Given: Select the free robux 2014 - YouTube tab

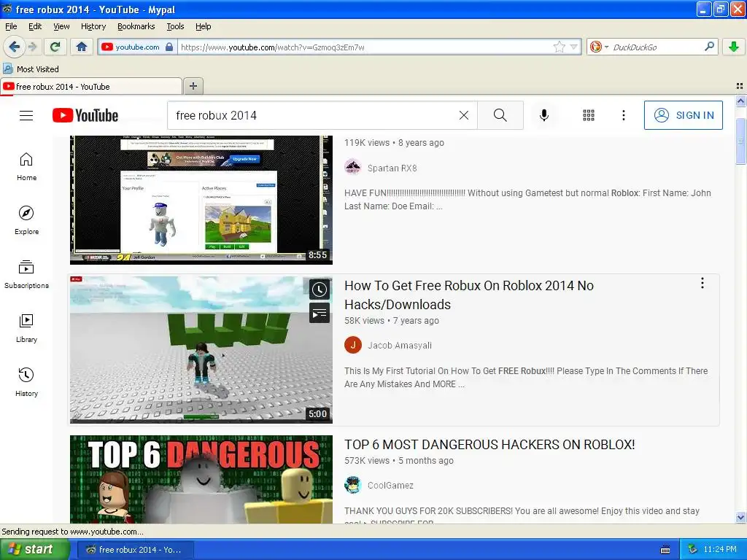Looking at the screenshot, I should point(91,86).
